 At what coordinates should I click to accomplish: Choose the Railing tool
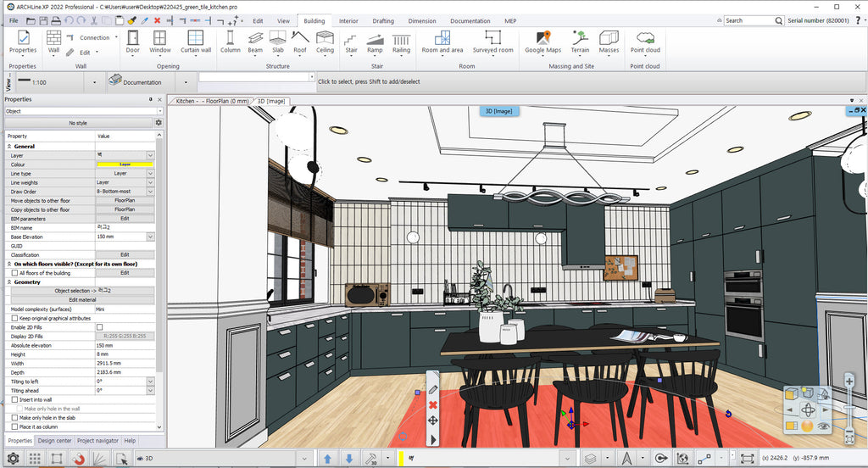(x=401, y=42)
